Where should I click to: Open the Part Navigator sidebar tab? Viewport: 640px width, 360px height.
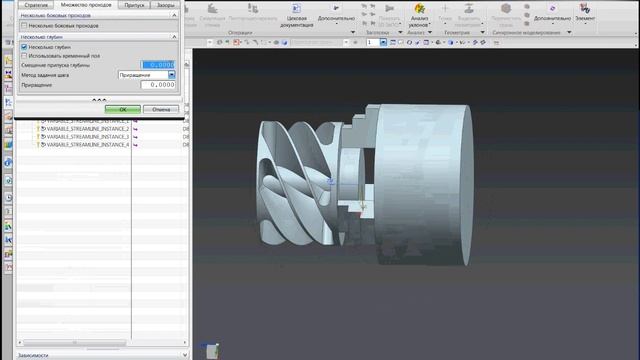tap(8, 88)
